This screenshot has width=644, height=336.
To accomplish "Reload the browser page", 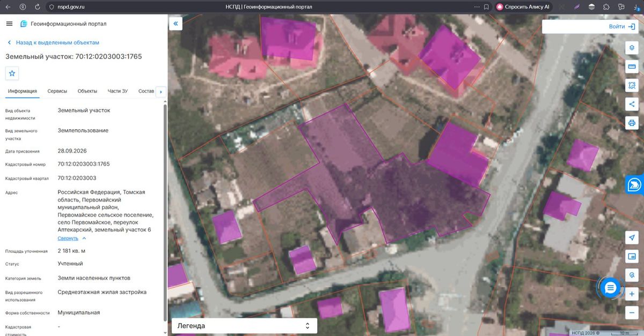I will coord(36,7).
